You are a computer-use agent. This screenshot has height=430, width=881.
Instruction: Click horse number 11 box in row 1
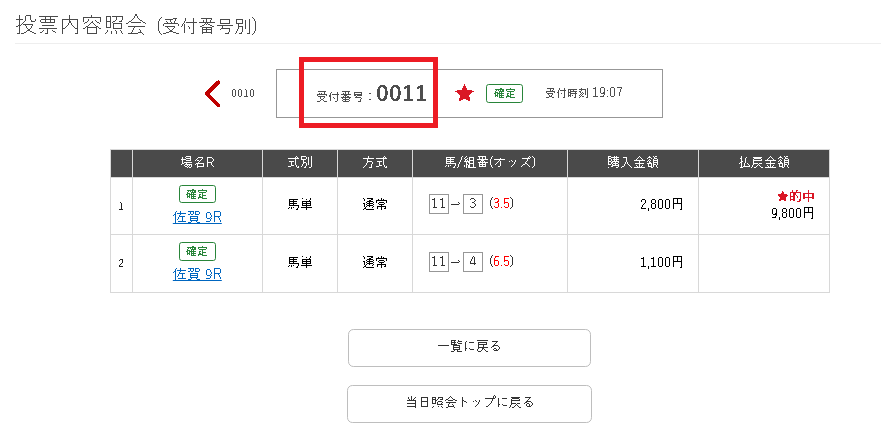(439, 204)
